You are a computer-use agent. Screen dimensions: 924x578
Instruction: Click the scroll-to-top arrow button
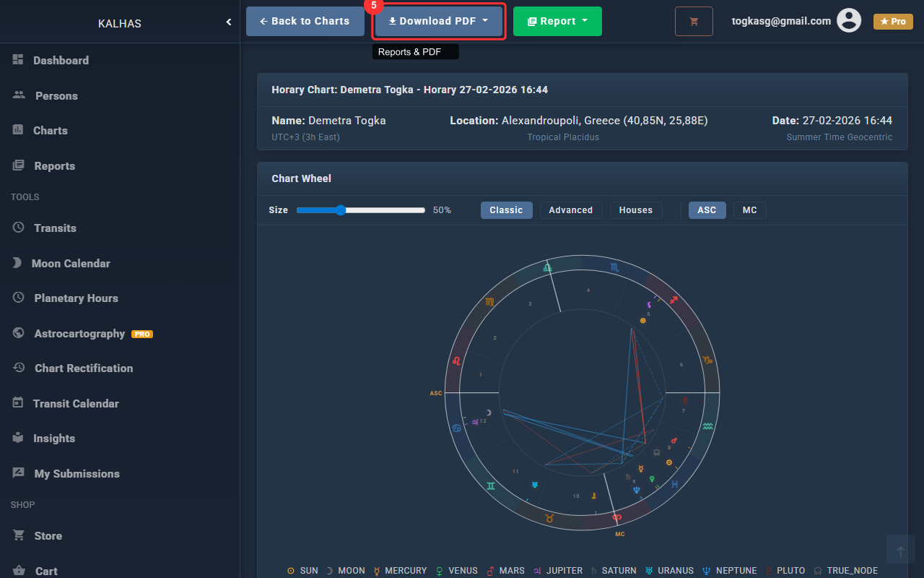click(900, 551)
